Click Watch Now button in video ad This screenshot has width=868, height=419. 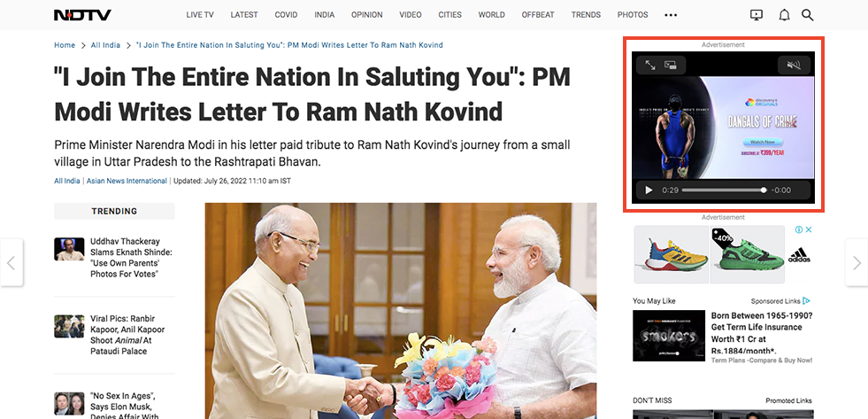[x=763, y=143]
